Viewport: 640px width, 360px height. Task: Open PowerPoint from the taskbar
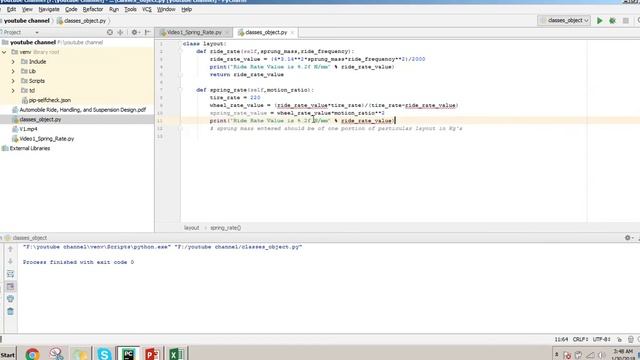pos(152,354)
